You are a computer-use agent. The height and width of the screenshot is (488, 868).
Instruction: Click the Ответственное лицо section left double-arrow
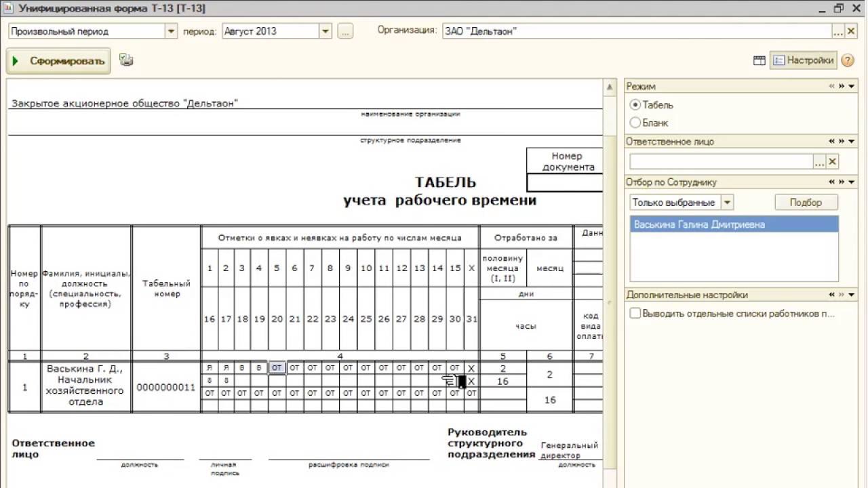tap(831, 142)
